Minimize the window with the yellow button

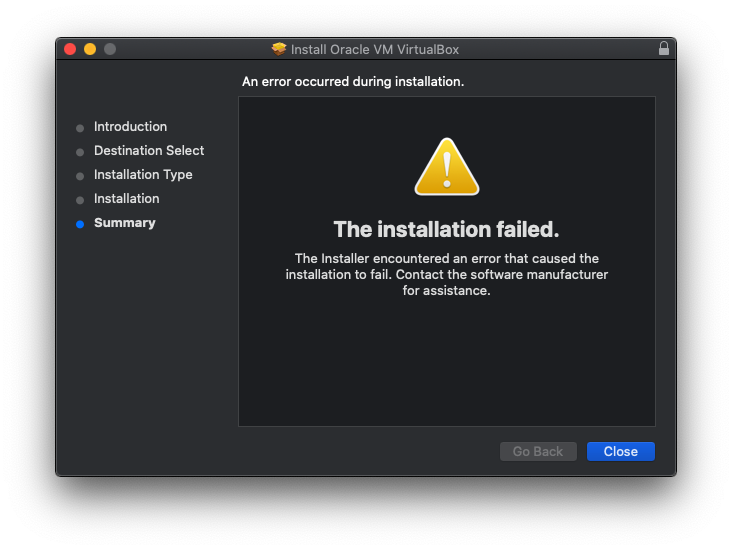tap(90, 49)
